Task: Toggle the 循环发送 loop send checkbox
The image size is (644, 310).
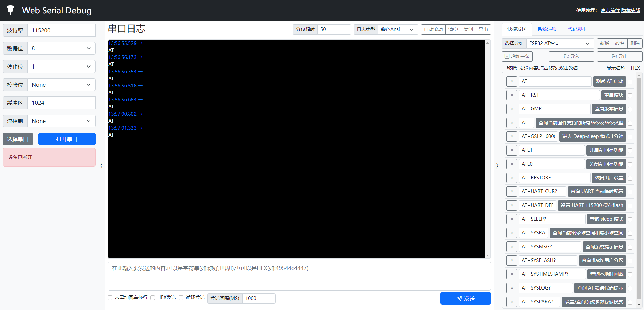Action: [x=181, y=298]
